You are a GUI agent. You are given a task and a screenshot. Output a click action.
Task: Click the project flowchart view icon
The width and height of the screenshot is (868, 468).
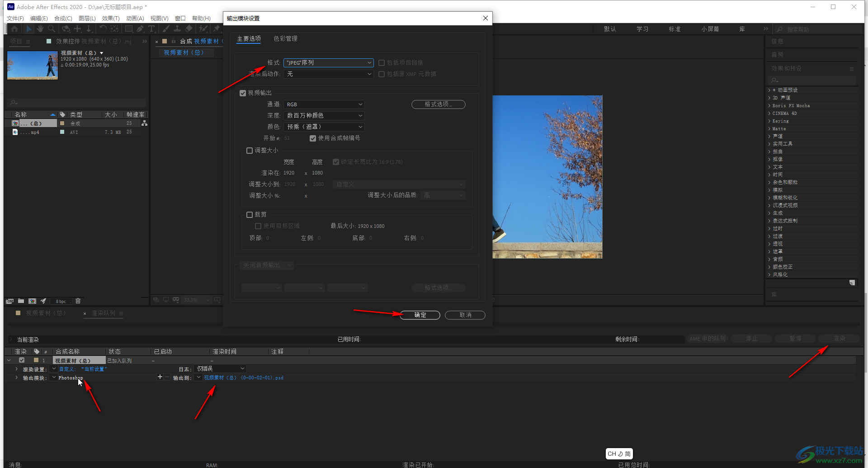coord(144,123)
